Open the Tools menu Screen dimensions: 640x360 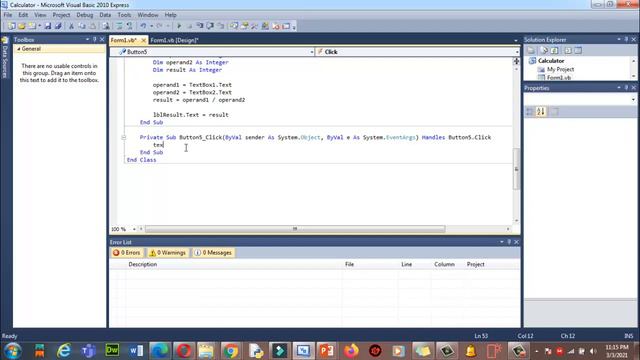point(124,15)
